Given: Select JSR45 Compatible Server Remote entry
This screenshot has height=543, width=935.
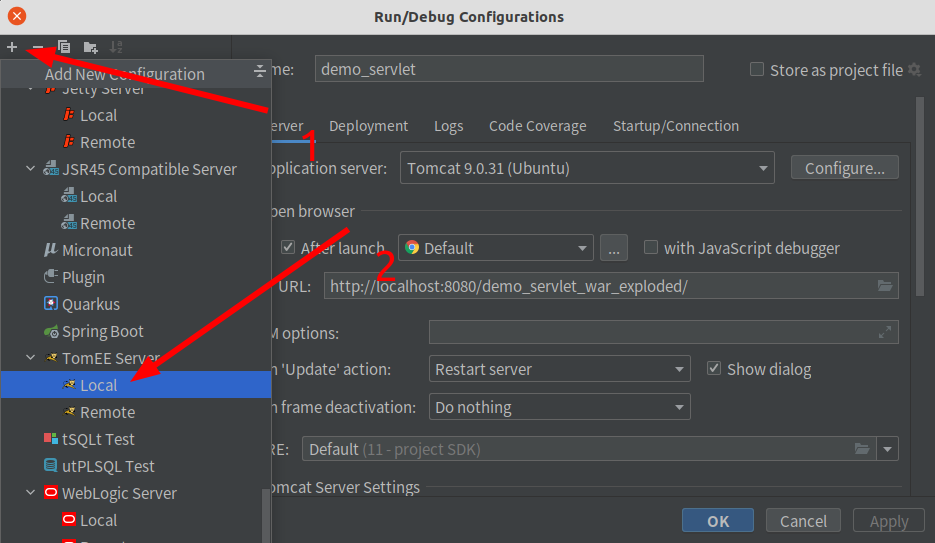Looking at the screenshot, I should (136, 223).
